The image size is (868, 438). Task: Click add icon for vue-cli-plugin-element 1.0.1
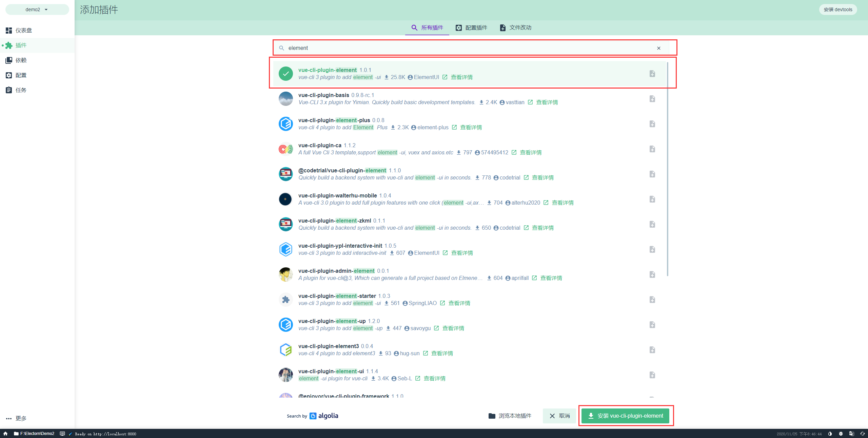(x=652, y=74)
